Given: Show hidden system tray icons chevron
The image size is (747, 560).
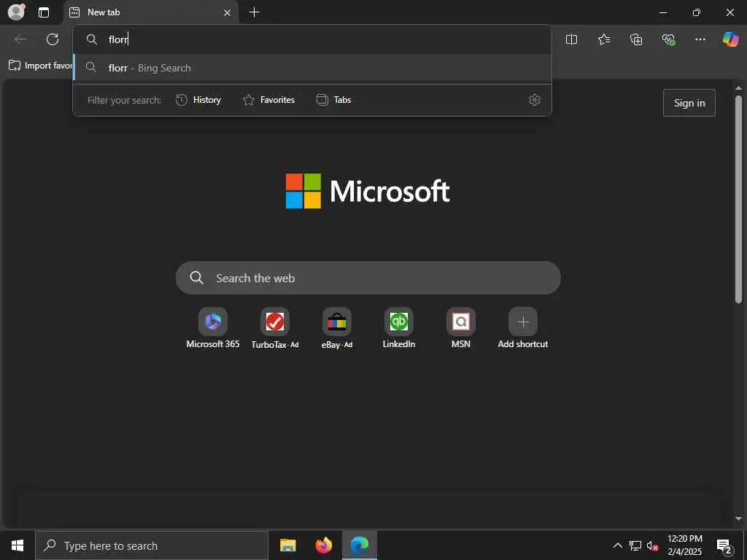Looking at the screenshot, I should (x=617, y=545).
